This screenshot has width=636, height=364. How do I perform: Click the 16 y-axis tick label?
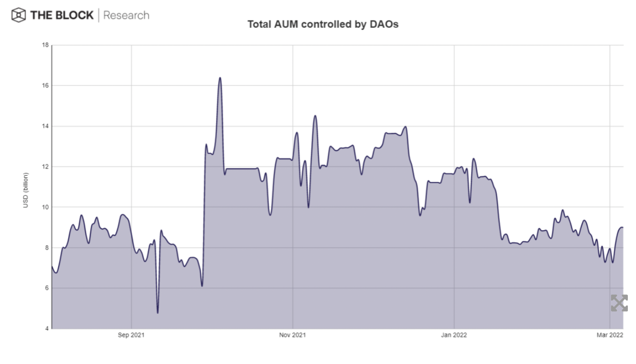point(45,85)
